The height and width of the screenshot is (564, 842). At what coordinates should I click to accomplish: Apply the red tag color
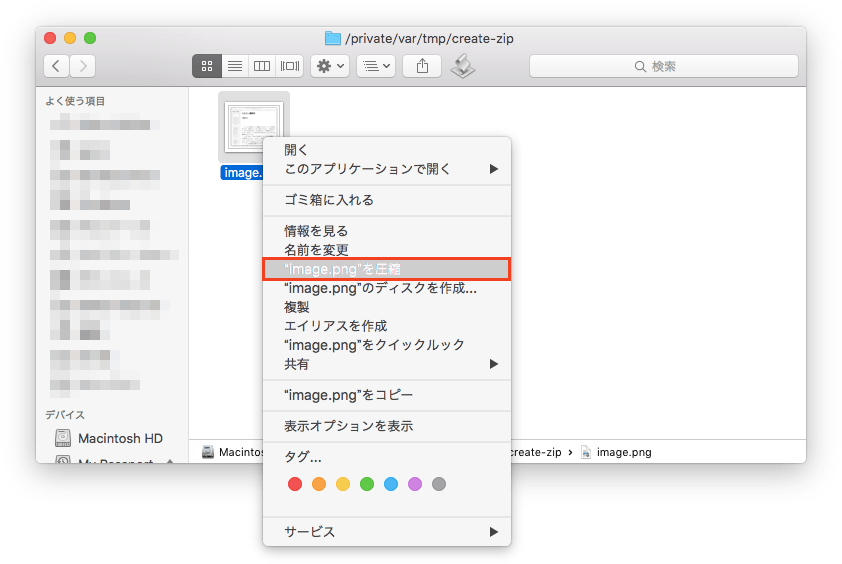pyautogui.click(x=295, y=484)
